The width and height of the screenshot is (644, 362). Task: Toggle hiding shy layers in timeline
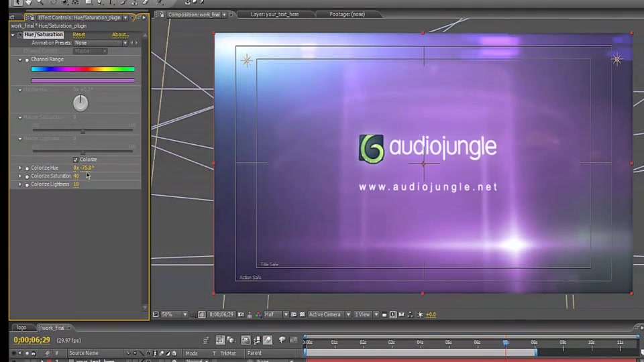click(x=246, y=340)
